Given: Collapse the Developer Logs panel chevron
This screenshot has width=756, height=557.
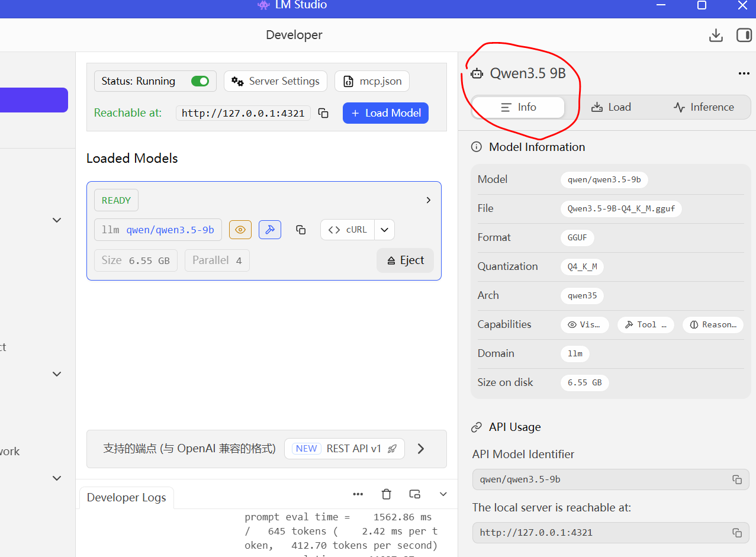Looking at the screenshot, I should [x=443, y=494].
